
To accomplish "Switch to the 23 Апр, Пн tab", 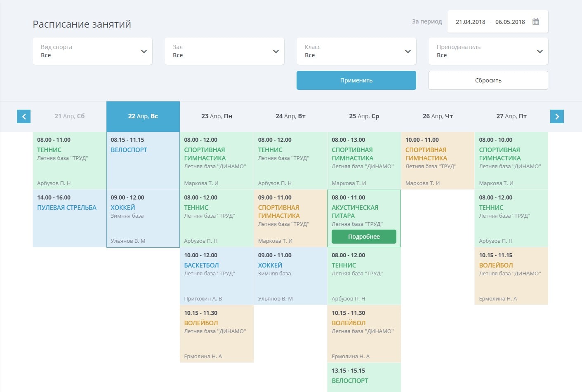I will pyautogui.click(x=217, y=117).
